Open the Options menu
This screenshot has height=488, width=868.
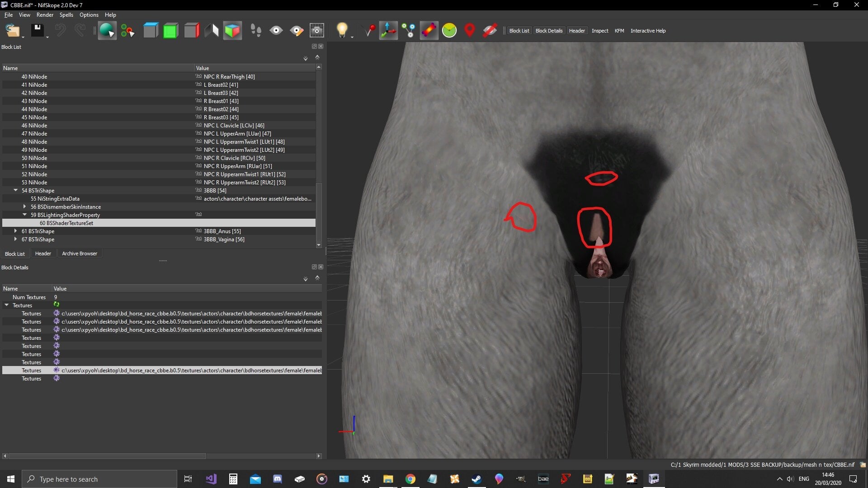coord(89,15)
